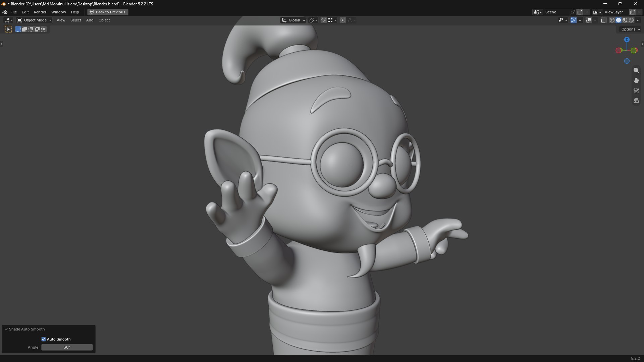Select the Tweak/Select Box tool icon

point(8,29)
